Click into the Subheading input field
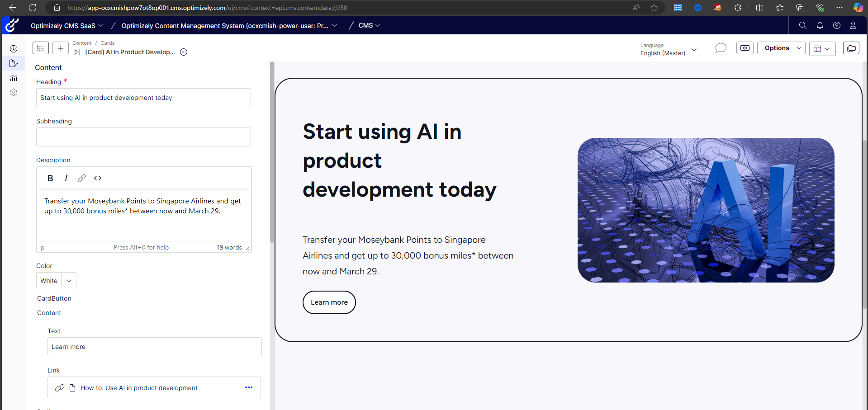The image size is (868, 410). (143, 137)
